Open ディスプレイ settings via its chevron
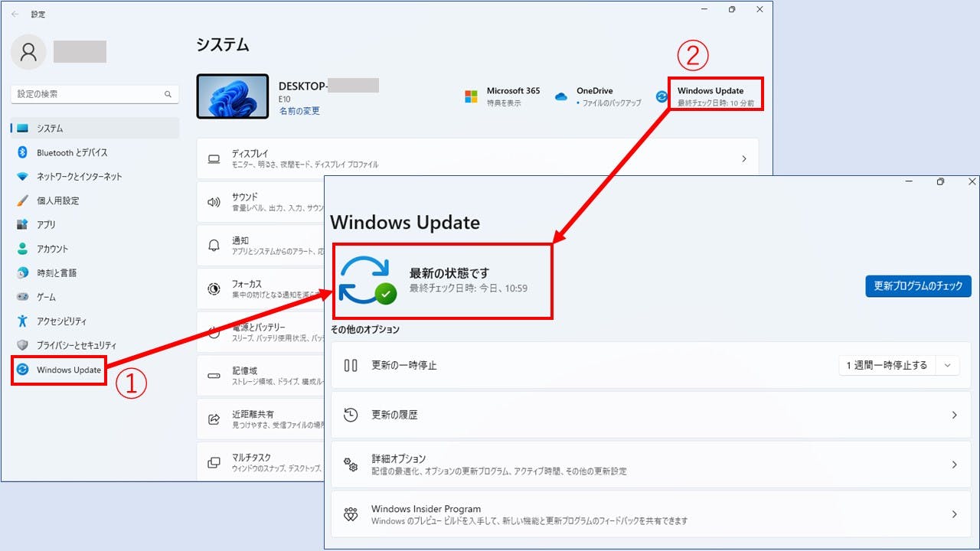 point(743,159)
